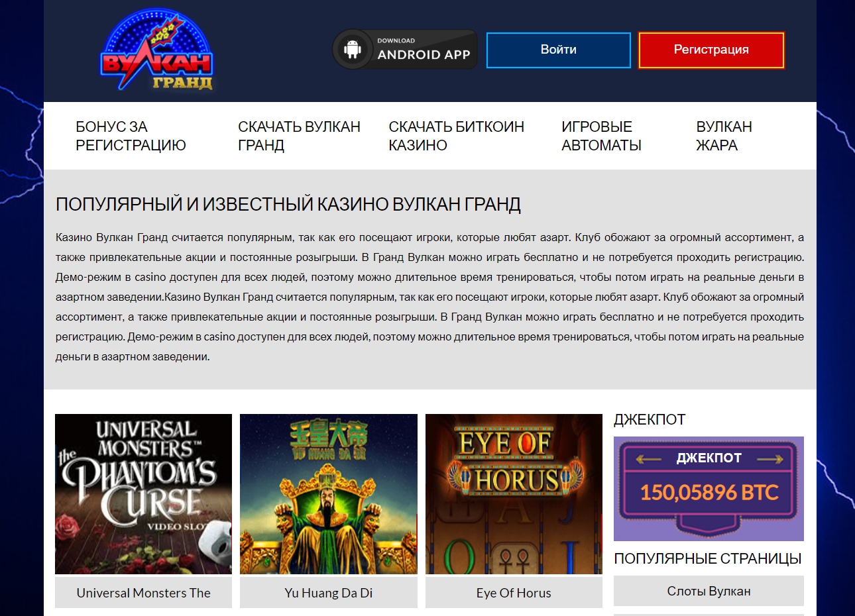Click left arrow on the jackpot banner
This screenshot has height=616, width=855.
(x=648, y=458)
